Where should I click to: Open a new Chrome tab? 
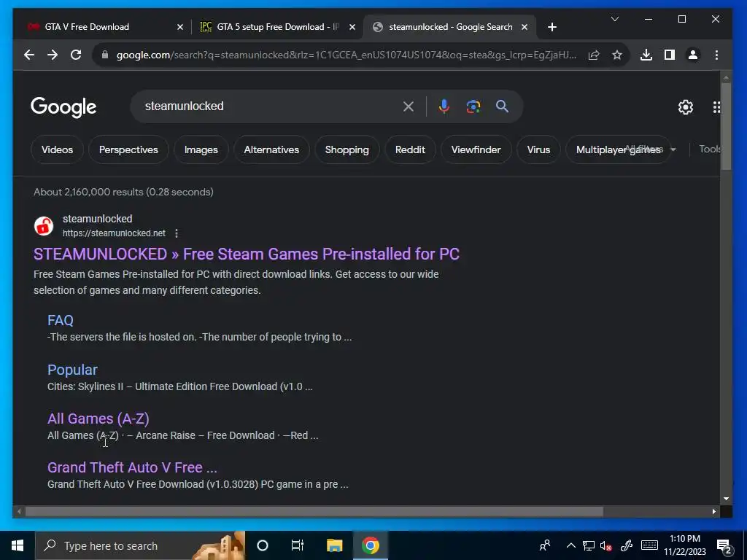coord(552,27)
